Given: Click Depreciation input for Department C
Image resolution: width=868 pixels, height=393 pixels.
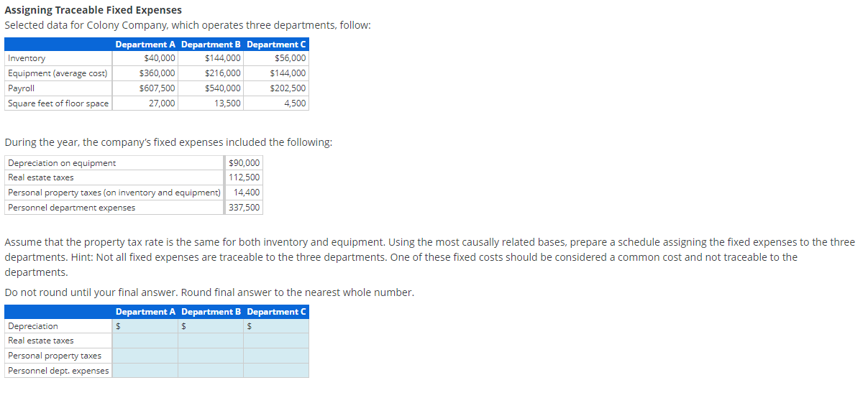Looking at the screenshot, I should [276, 326].
